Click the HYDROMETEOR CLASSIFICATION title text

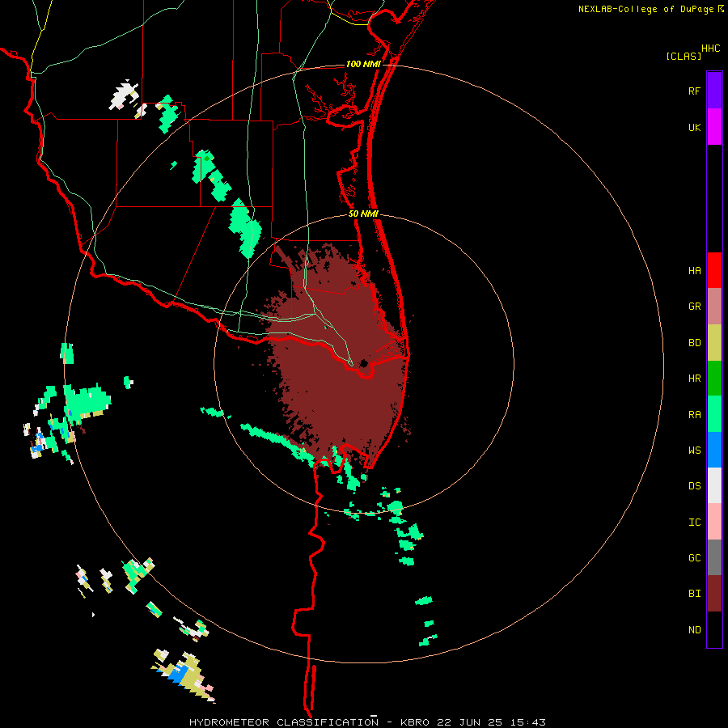pos(284,722)
